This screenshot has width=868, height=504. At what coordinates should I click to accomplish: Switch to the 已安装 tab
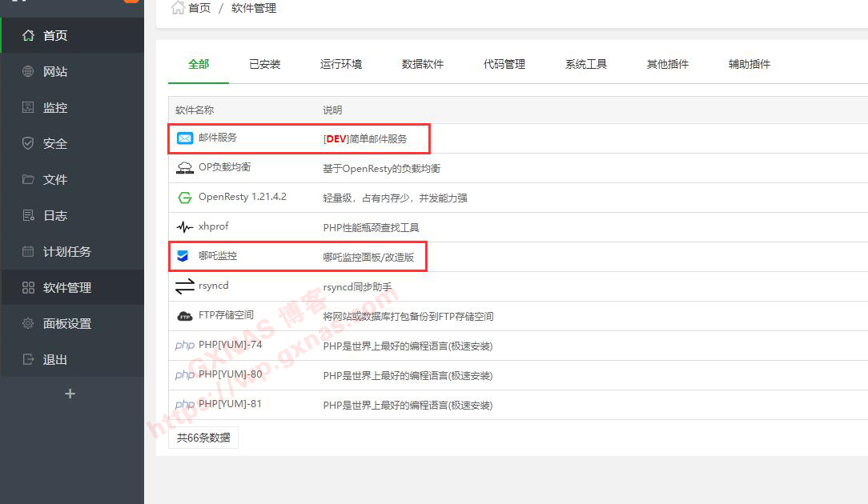pos(264,64)
